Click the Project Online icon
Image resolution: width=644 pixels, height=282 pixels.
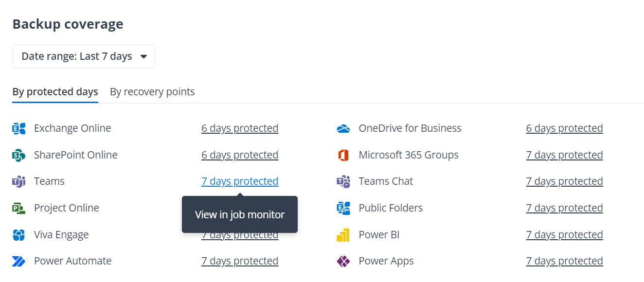(18, 208)
